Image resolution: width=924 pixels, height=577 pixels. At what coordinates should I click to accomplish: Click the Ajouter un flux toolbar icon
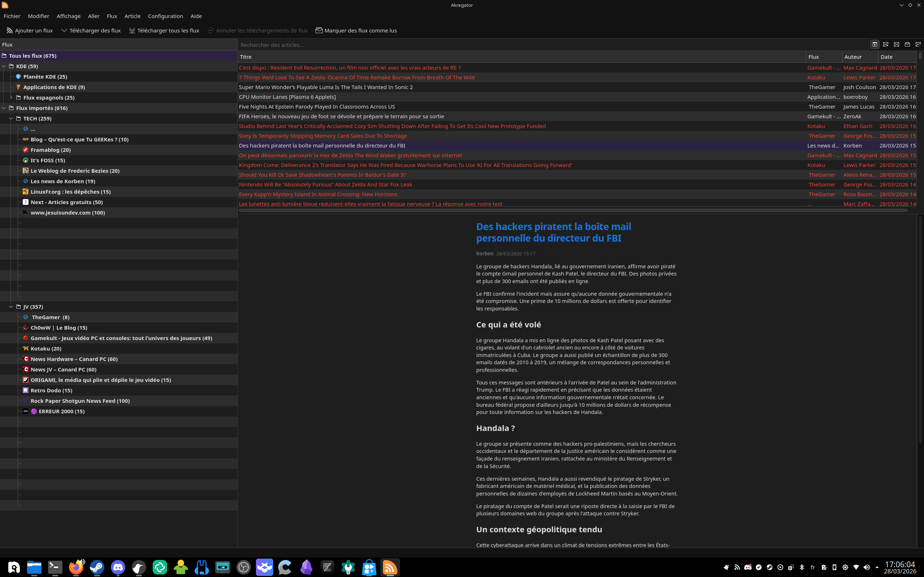click(x=9, y=31)
